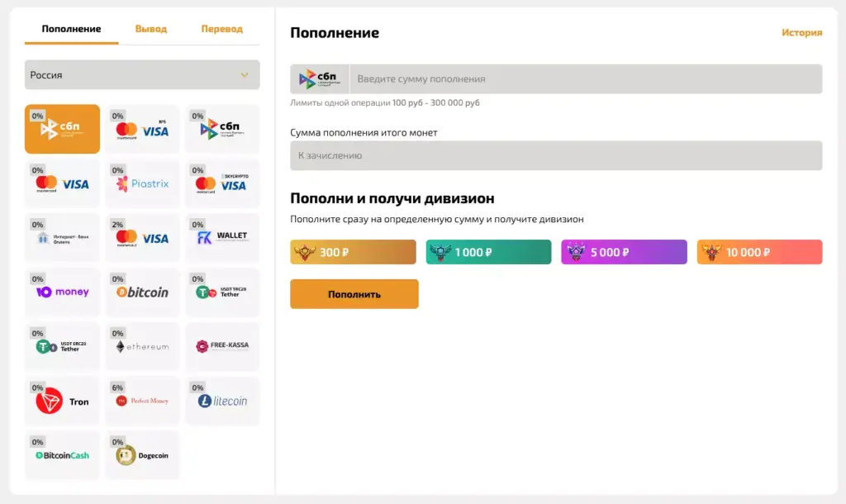Choose the Piastrix payment method
The width and height of the screenshot is (846, 504).
(142, 183)
